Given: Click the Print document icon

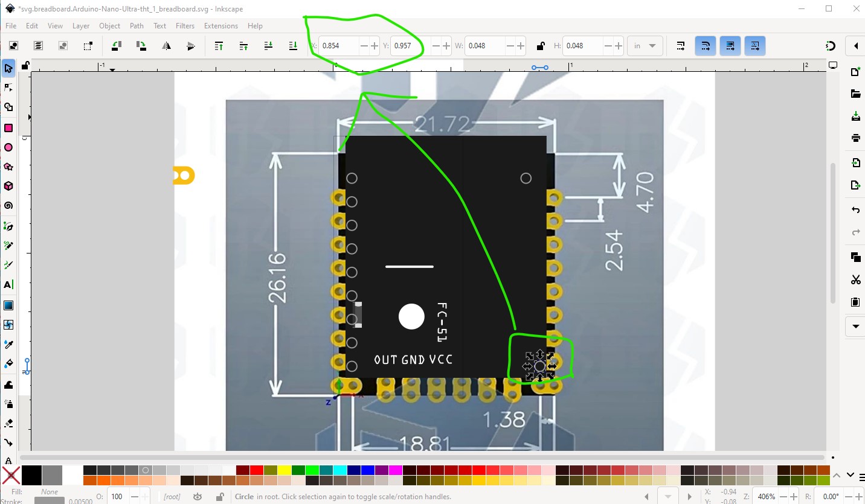Looking at the screenshot, I should (855, 138).
